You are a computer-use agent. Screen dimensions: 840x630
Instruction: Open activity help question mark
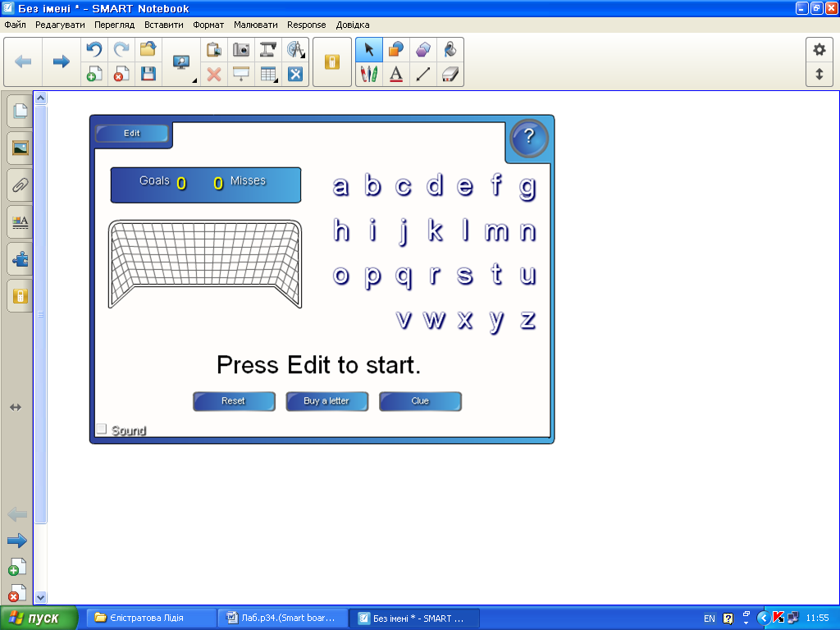click(x=529, y=138)
